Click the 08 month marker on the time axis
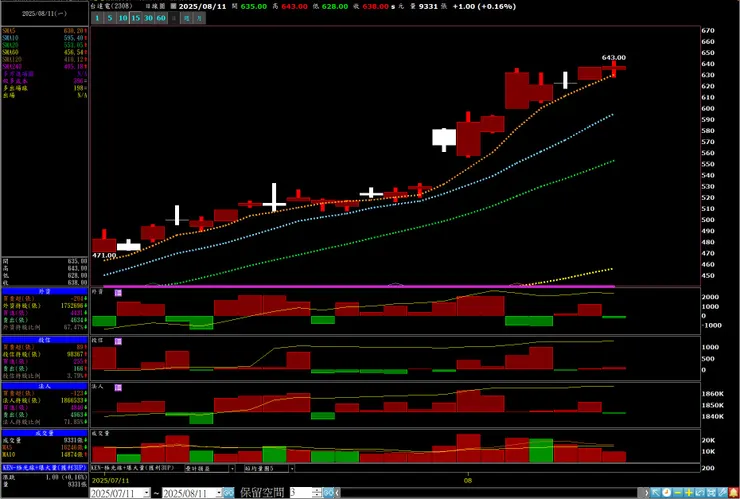The image size is (740, 499). pos(468,481)
